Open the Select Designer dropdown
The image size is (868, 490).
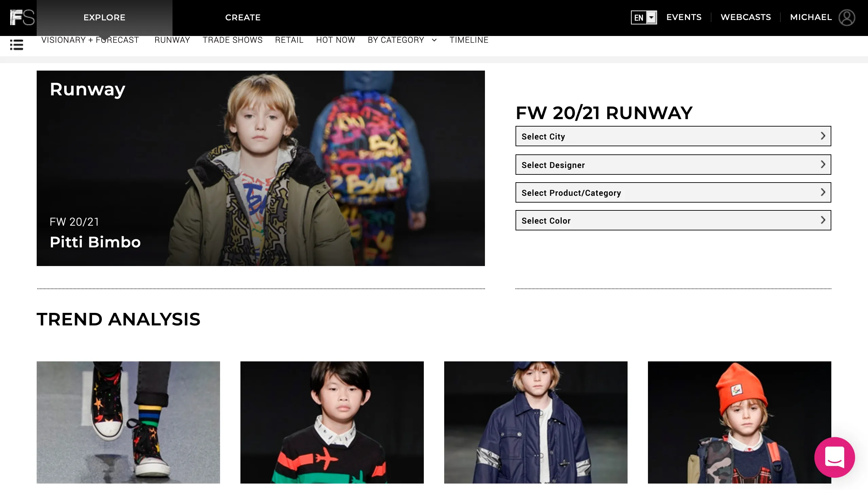[673, 165]
